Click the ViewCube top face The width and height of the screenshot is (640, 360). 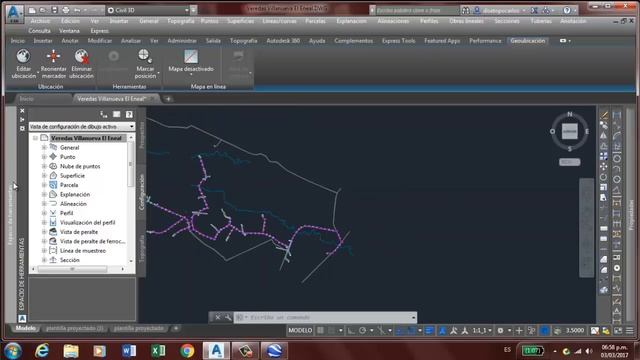point(569,131)
